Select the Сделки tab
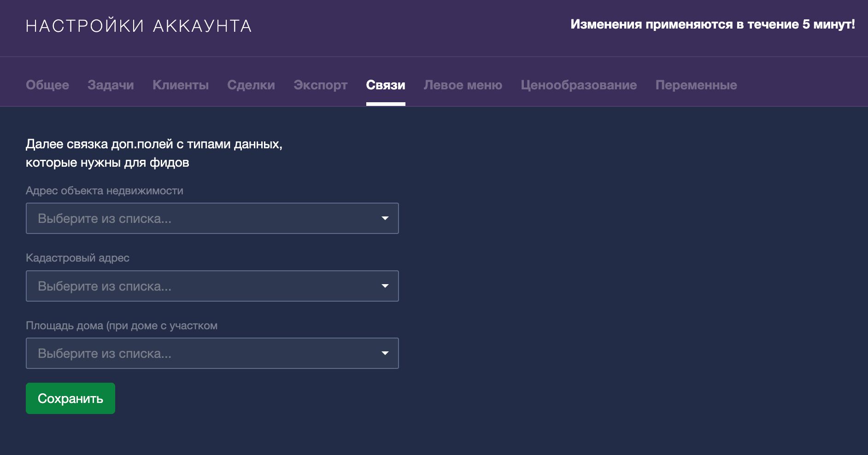 [251, 85]
